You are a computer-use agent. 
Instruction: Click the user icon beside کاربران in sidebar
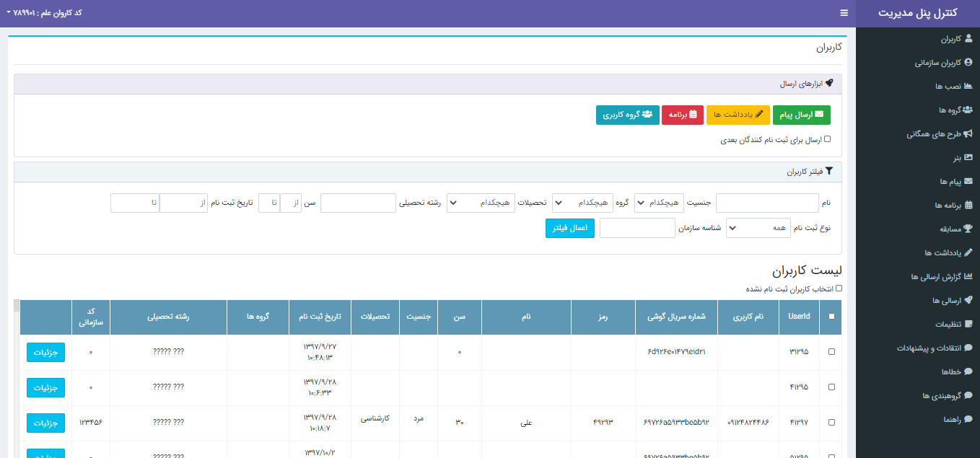pos(968,39)
